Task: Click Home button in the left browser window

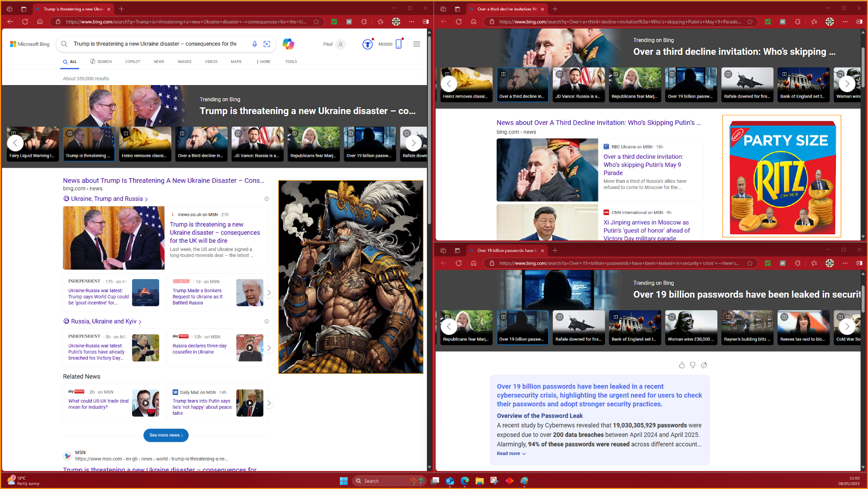Action: 40,21
